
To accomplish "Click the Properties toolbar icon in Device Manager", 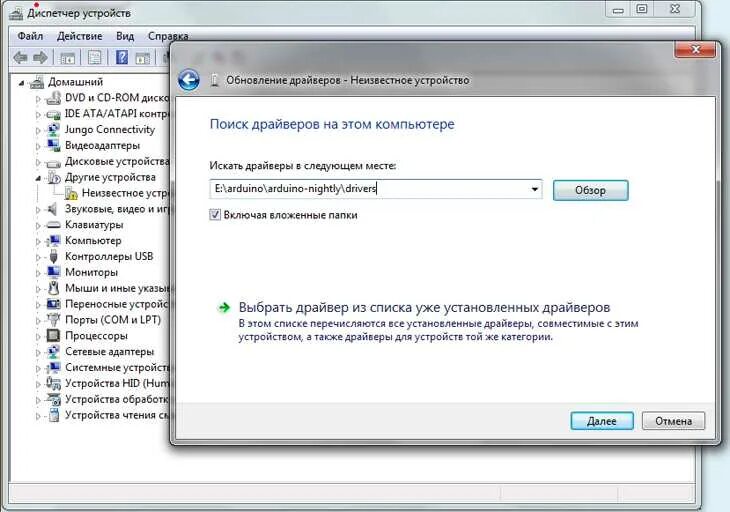I will (95, 58).
